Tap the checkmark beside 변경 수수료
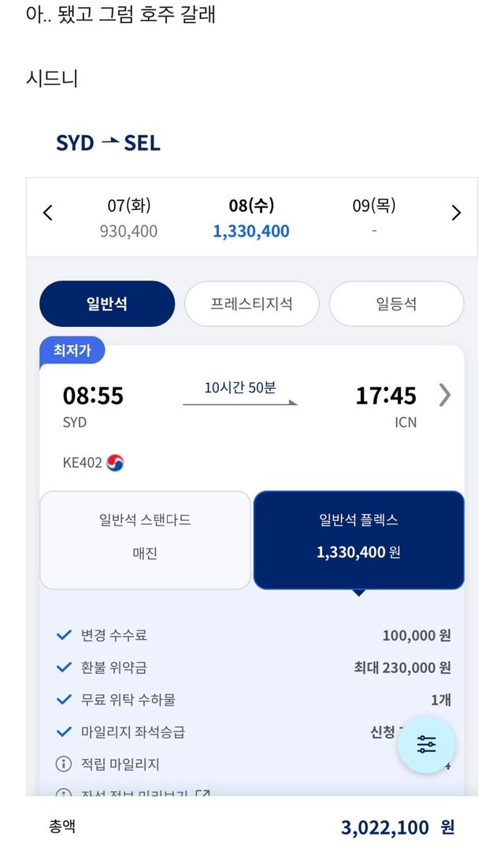Screen dimensions: 504x863 (x=64, y=635)
